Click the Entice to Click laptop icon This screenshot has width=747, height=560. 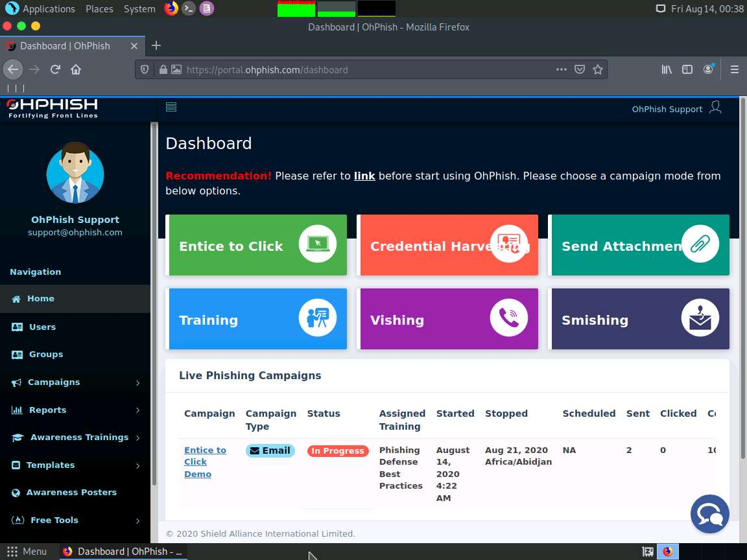[318, 244]
